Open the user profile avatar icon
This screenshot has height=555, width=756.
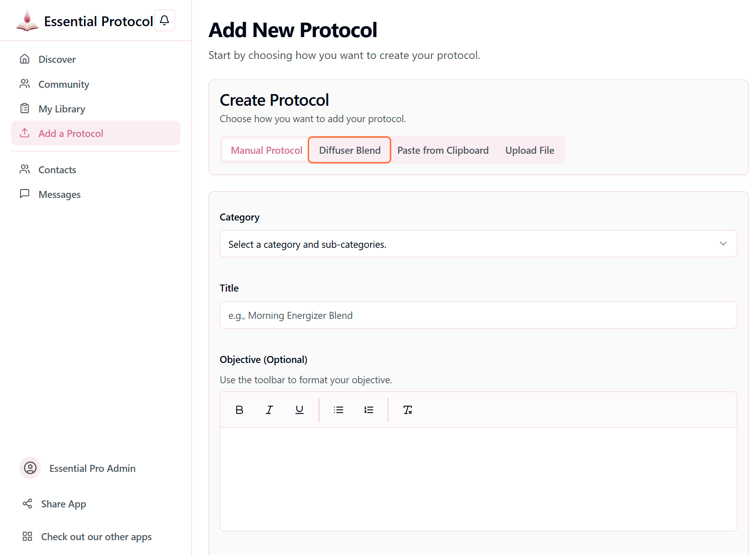pos(30,468)
